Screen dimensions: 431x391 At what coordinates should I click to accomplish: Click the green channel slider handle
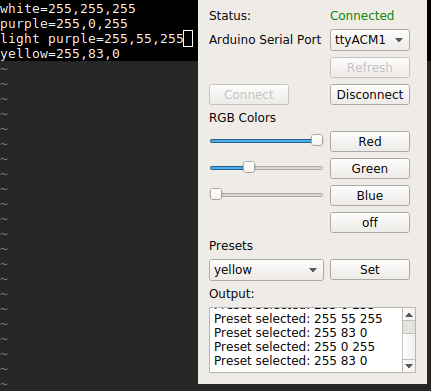[249, 167]
